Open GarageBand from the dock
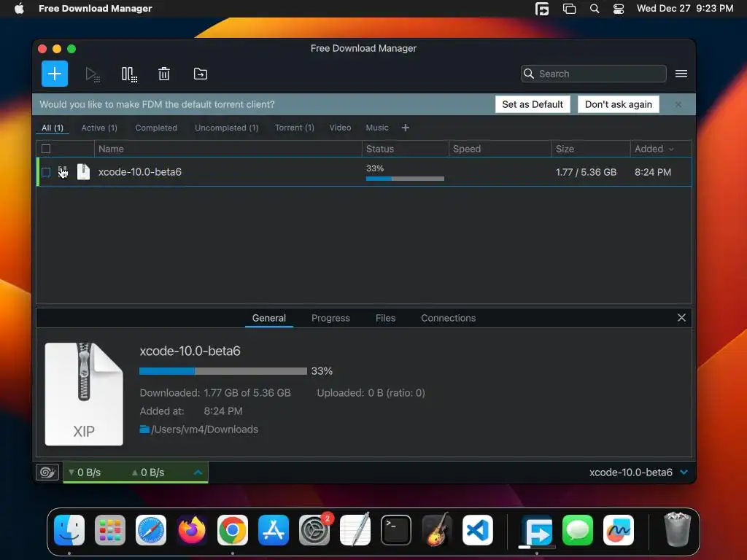This screenshot has height=560, width=747. coord(437,530)
